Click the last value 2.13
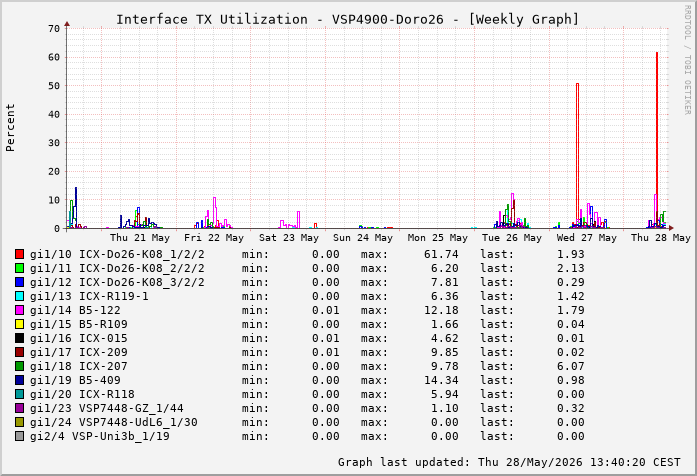The height and width of the screenshot is (476, 697). pyautogui.click(x=571, y=268)
